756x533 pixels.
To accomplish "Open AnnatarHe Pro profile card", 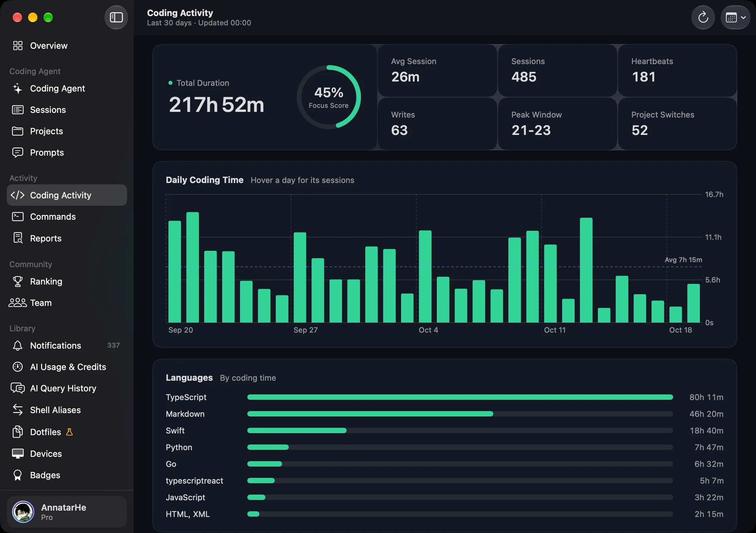I will click(67, 512).
